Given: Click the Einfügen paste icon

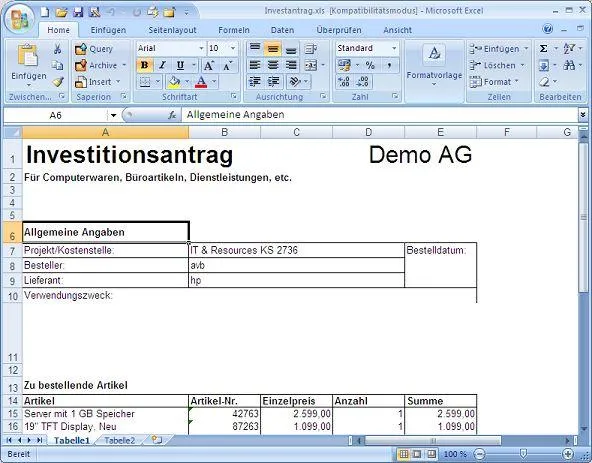Looking at the screenshot, I should (28, 56).
